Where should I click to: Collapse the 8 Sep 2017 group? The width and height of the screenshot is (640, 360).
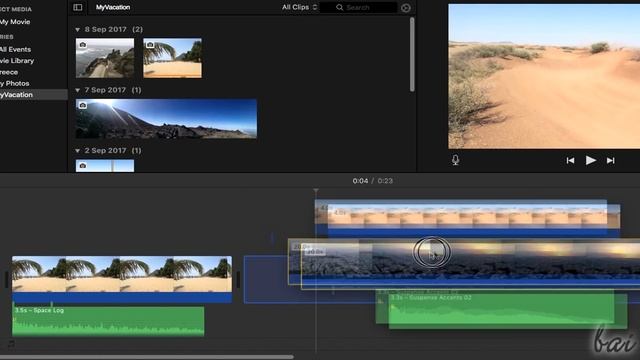[x=78, y=29]
